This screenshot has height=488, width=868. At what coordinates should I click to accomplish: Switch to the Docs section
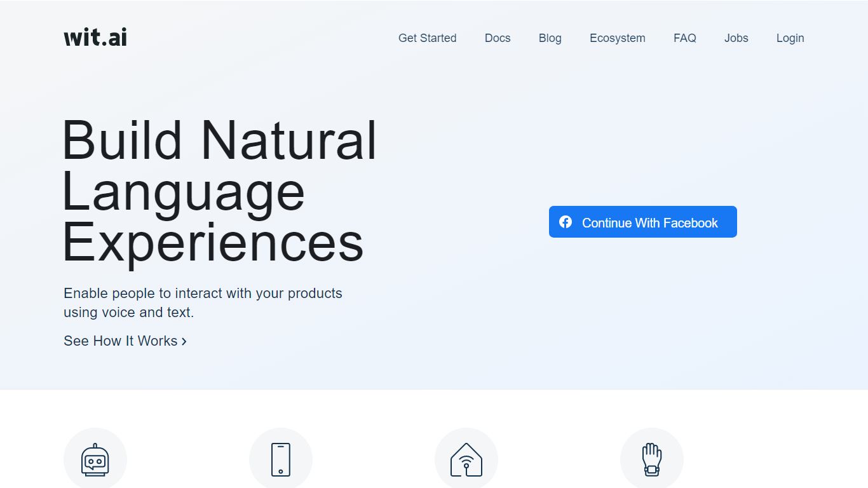coord(497,38)
